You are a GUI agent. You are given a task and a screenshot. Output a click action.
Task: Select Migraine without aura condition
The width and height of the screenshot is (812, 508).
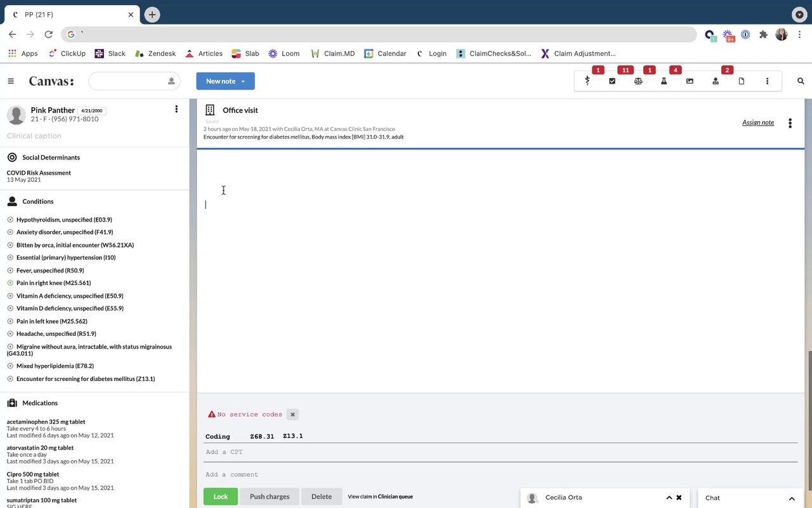coord(89,350)
